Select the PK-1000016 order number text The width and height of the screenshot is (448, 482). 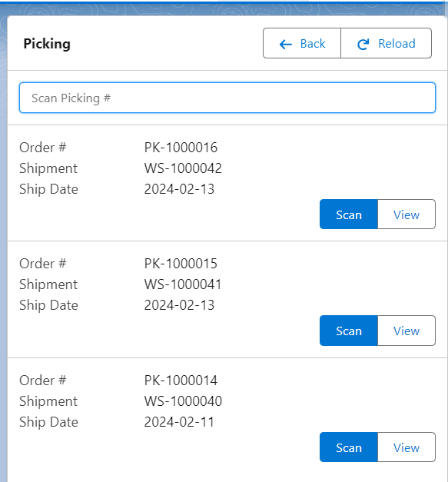(x=181, y=148)
